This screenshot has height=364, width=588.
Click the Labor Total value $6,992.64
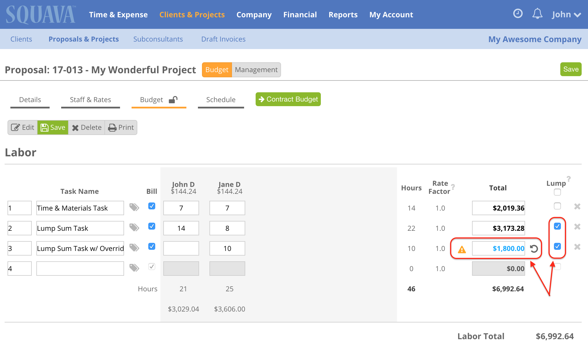tap(555, 336)
